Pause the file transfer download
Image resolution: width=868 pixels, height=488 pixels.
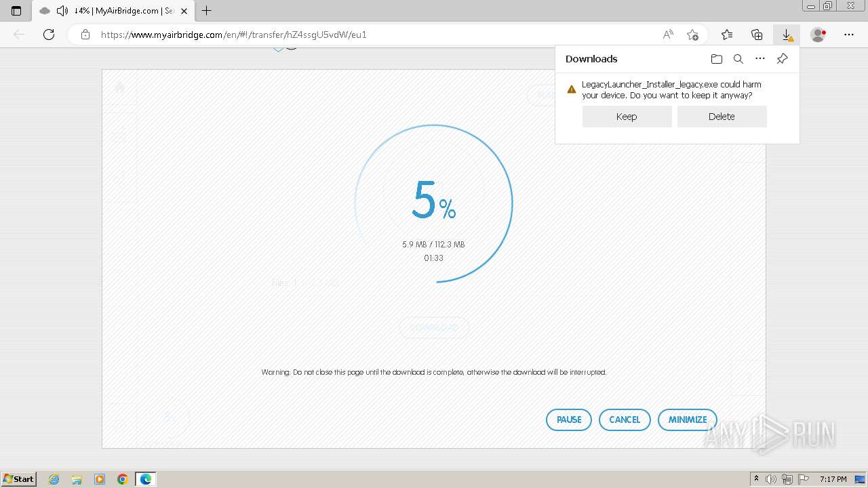[x=569, y=420]
